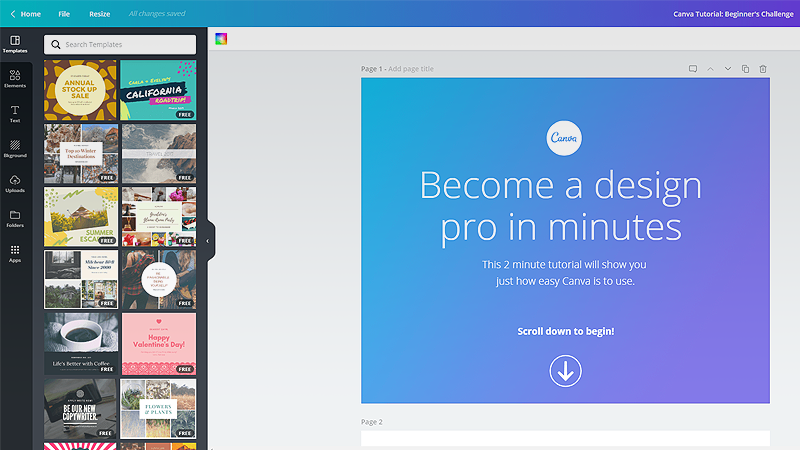Open the Apps sidebar tab
This screenshot has width=800, height=450.
point(15,254)
